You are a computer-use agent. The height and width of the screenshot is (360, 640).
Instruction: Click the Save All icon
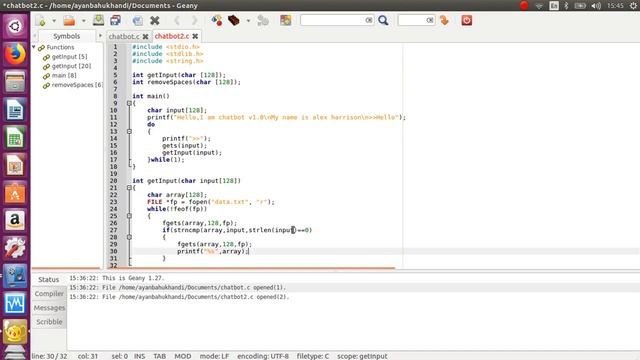click(116, 20)
